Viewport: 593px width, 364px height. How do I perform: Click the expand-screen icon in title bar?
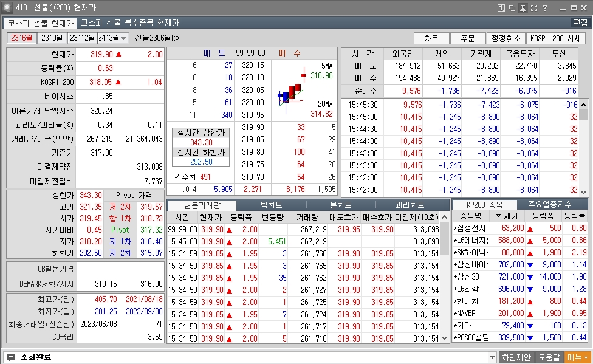(534, 7)
